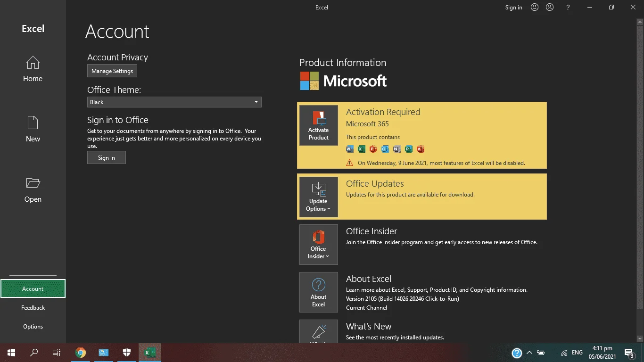Select the highlighted Account tab in the sidebar
Image resolution: width=644 pixels, height=362 pixels.
coord(33,289)
